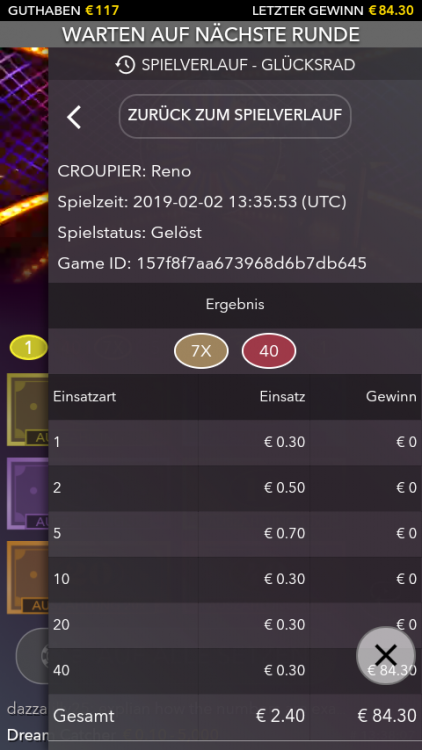Click the history clock icon in header
This screenshot has width=422, height=750.
pyautogui.click(x=125, y=65)
